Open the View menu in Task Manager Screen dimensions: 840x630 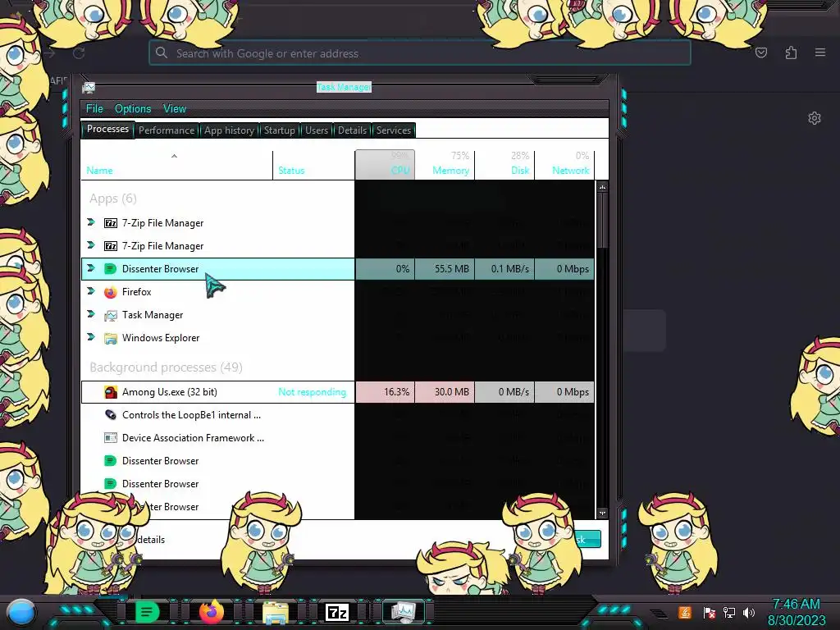point(175,109)
